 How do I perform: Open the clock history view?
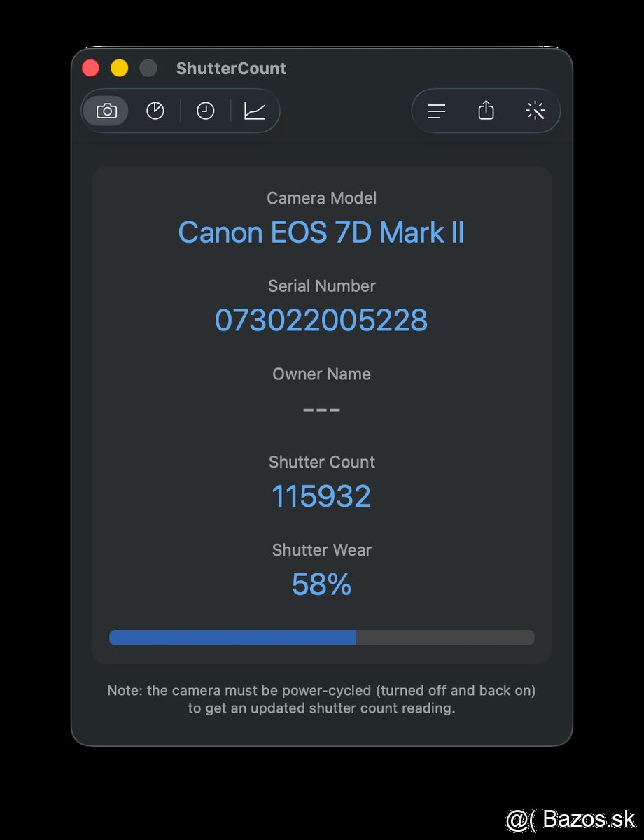pyautogui.click(x=205, y=111)
